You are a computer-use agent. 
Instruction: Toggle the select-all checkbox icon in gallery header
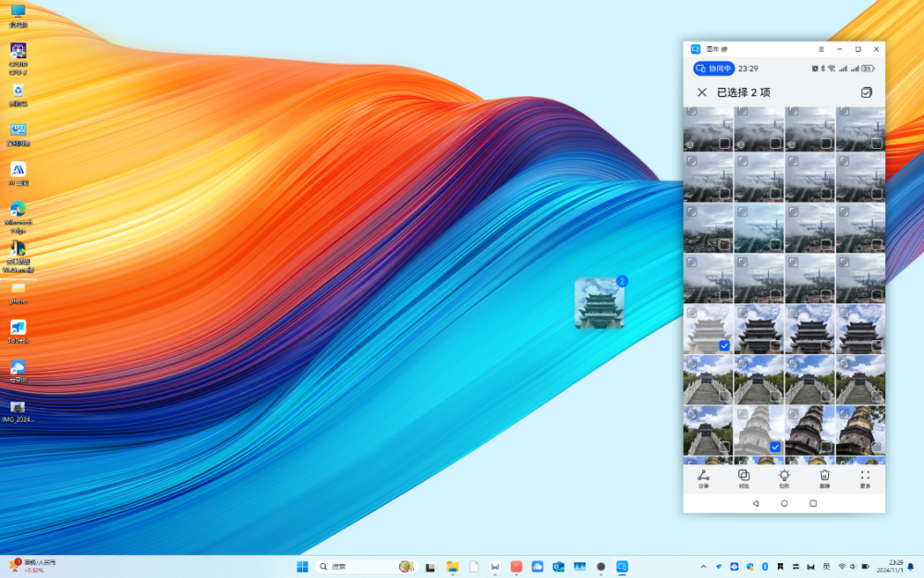coord(867,92)
